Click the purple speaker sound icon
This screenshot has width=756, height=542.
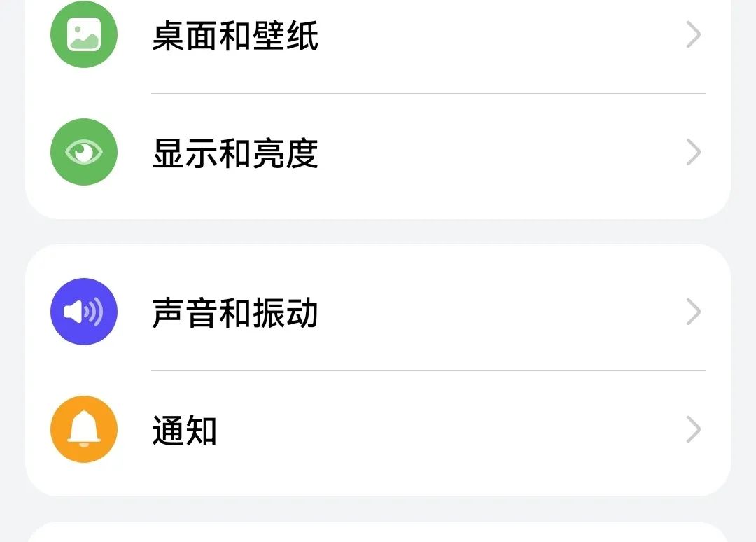[83, 311]
